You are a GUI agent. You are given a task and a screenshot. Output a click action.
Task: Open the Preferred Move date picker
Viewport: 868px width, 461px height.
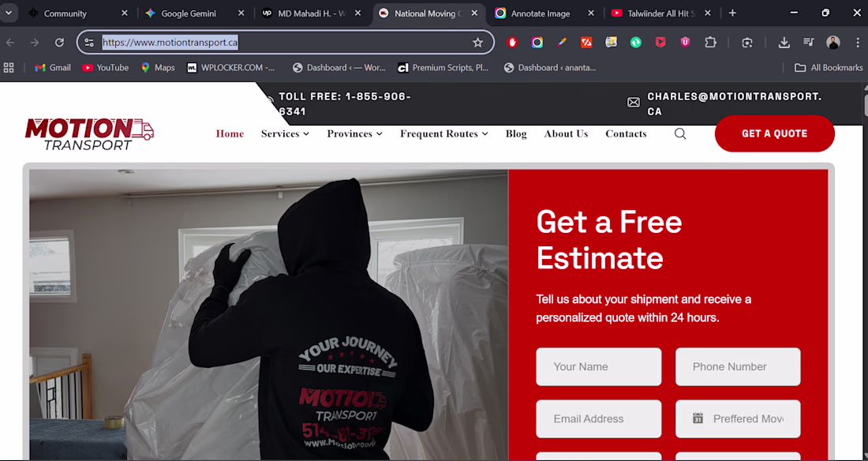(738, 419)
